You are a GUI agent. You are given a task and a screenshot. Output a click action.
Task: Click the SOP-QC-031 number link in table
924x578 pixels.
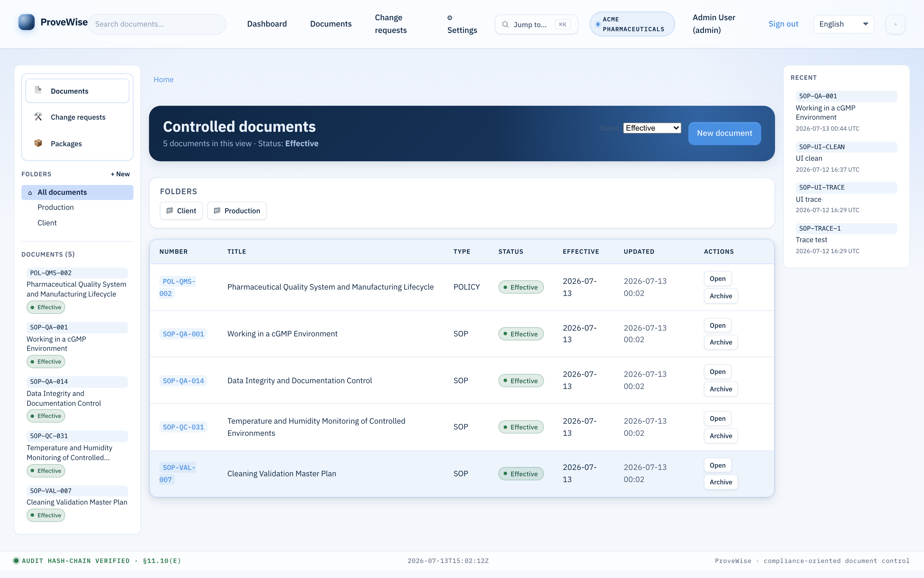[183, 427]
